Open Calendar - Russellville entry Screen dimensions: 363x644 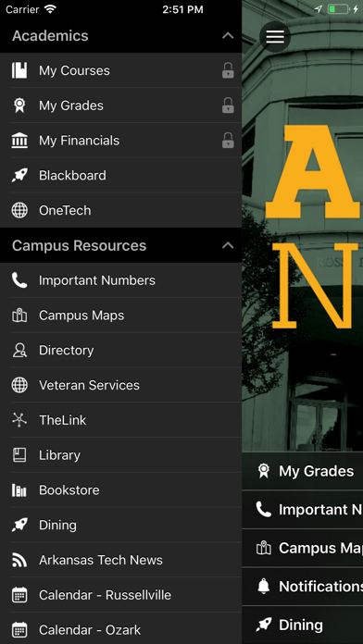point(121,595)
